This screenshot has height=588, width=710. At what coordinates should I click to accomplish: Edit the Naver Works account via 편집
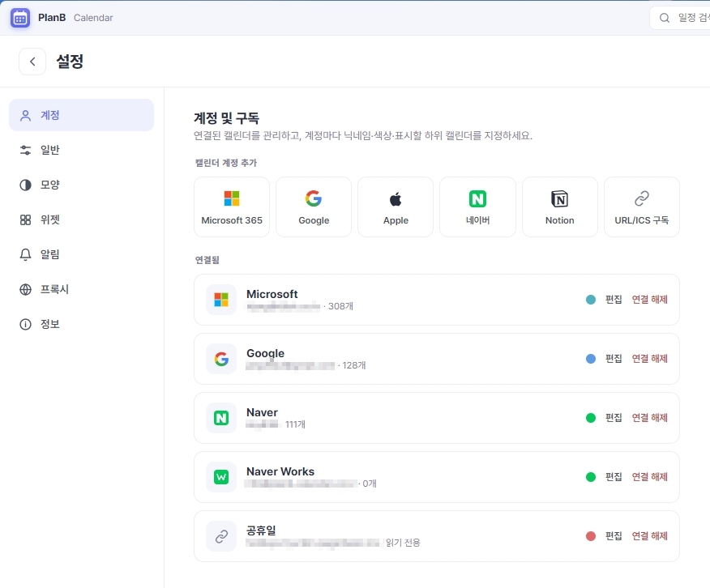(x=614, y=477)
